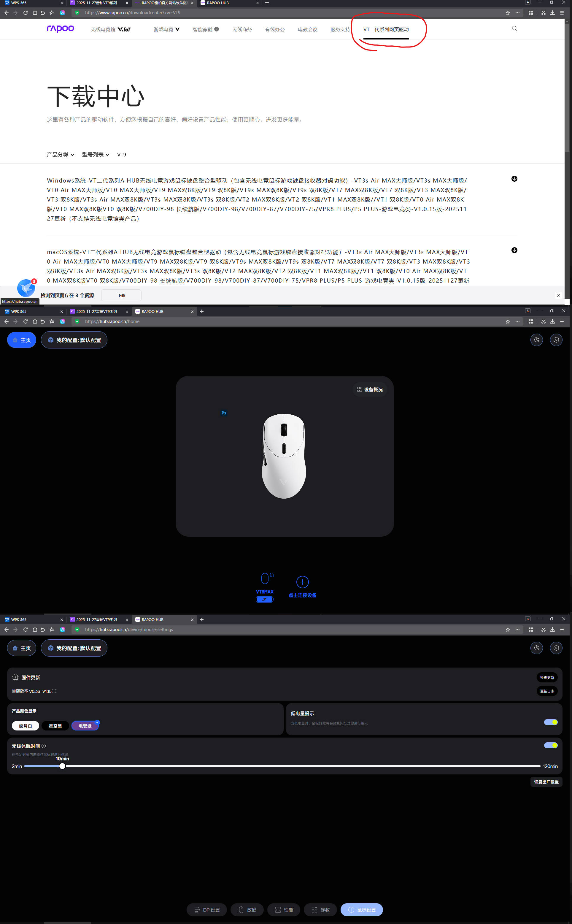Disable the 无线休眠时间 wireless sleep toggle
Screen dimensions: 572x924
pyautogui.click(x=551, y=745)
